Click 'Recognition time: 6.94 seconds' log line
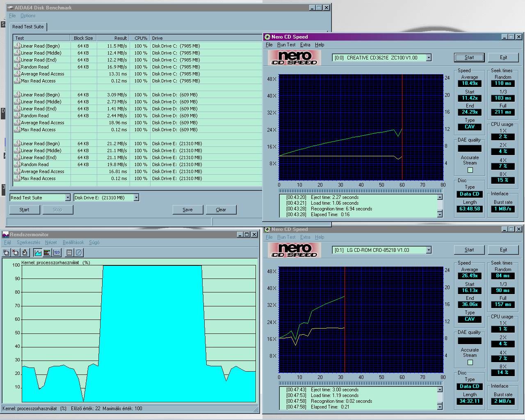Image resolution: width=525 pixels, height=420 pixels. point(341,209)
